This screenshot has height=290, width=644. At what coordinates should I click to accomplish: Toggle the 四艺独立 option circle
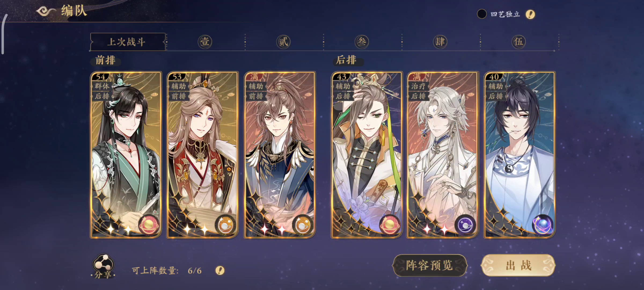(482, 14)
